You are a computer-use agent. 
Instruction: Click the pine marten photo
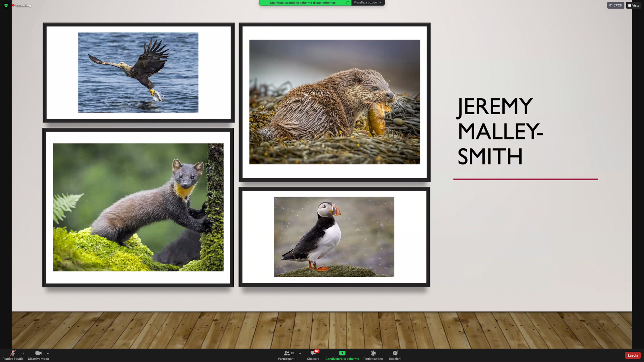pos(138,207)
